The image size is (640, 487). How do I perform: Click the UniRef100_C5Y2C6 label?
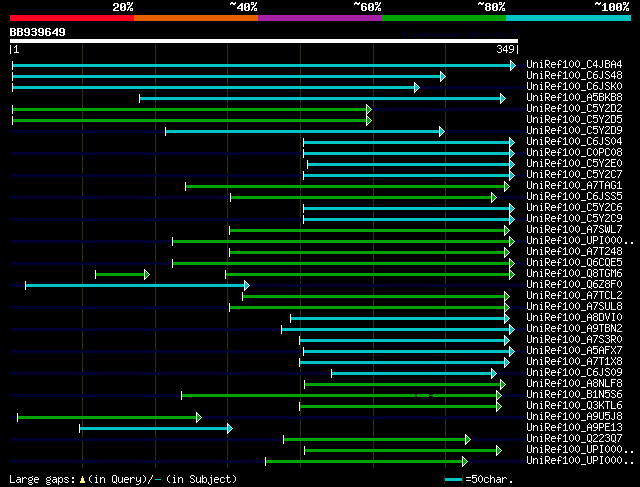(574, 208)
